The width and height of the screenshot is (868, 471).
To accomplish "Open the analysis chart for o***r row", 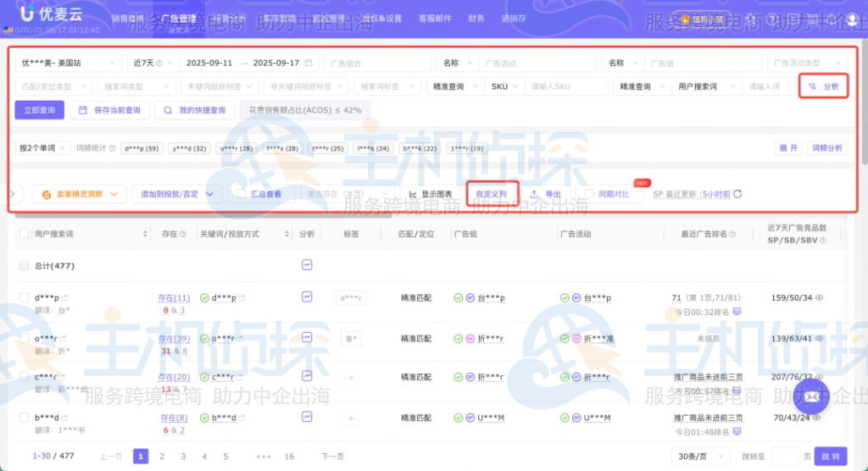I will pyautogui.click(x=307, y=338).
